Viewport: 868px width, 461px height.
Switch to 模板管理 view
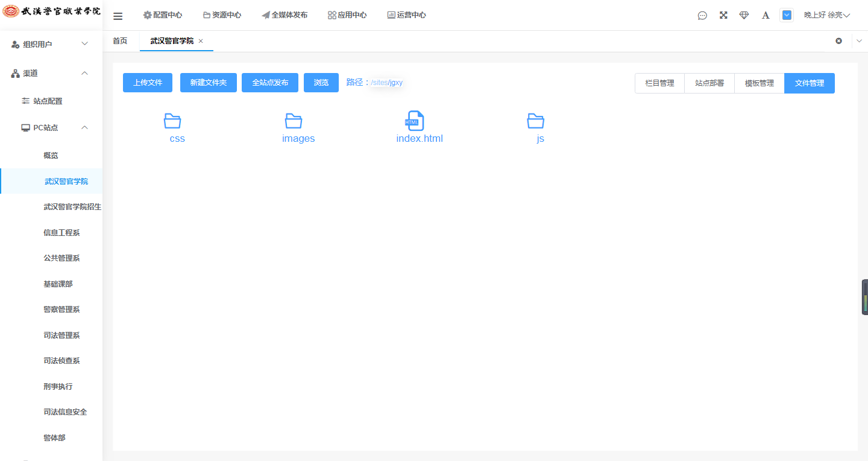pyautogui.click(x=759, y=83)
